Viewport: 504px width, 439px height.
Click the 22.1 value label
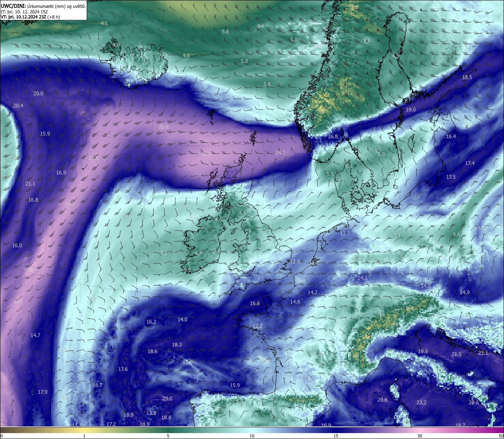[x=483, y=353]
